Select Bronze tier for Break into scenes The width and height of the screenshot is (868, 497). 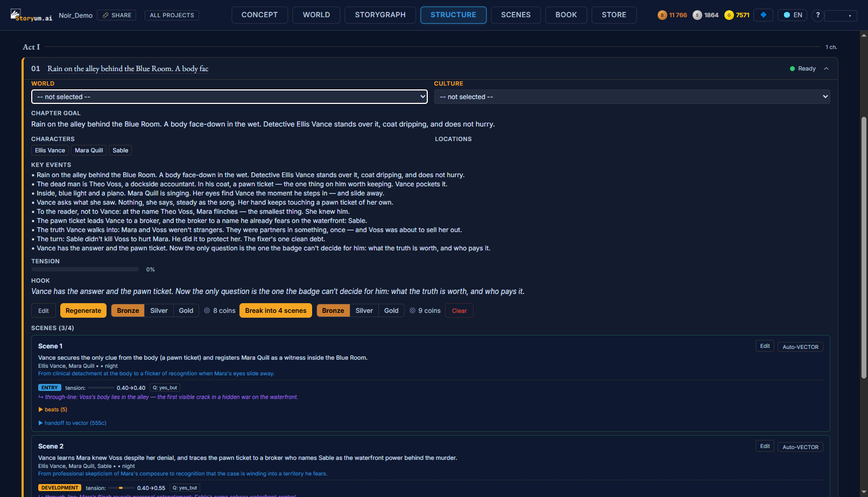click(333, 311)
